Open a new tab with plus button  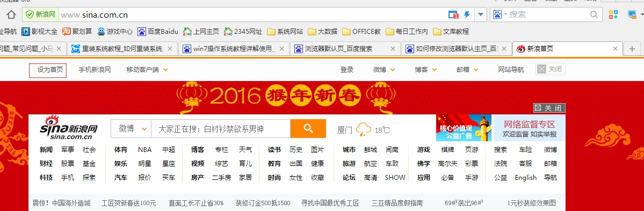[632, 48]
